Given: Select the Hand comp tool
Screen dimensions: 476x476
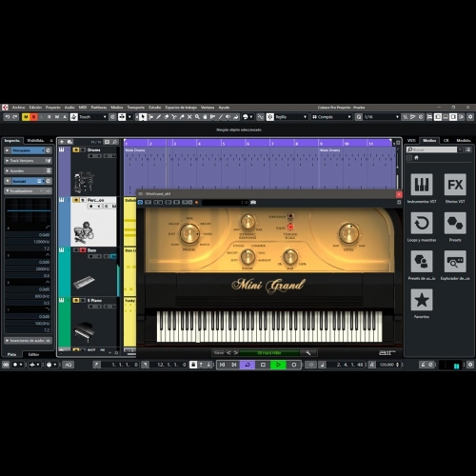Looking at the screenshot, I should (x=205, y=117).
